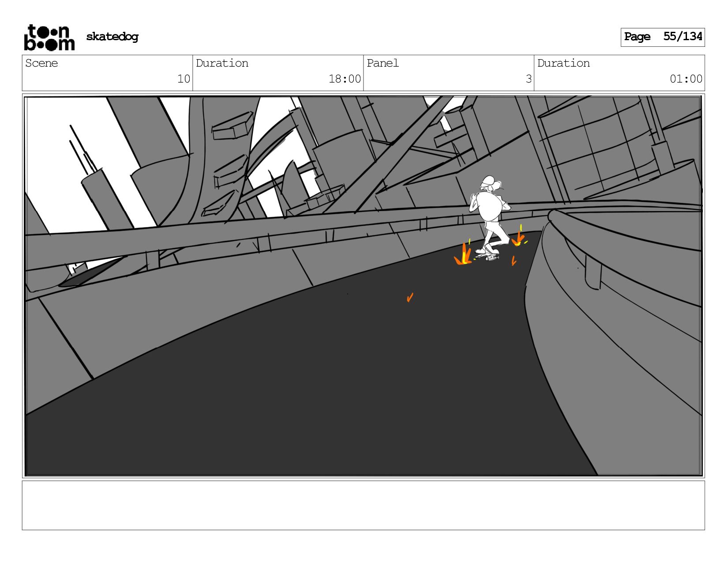Viewport: 728px width, 563px height.
Task: Click the 'Scene' header label
Action: click(x=41, y=63)
